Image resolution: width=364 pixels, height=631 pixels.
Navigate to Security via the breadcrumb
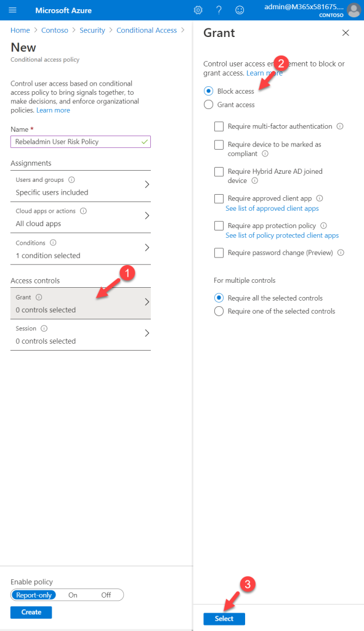pyautogui.click(x=92, y=30)
